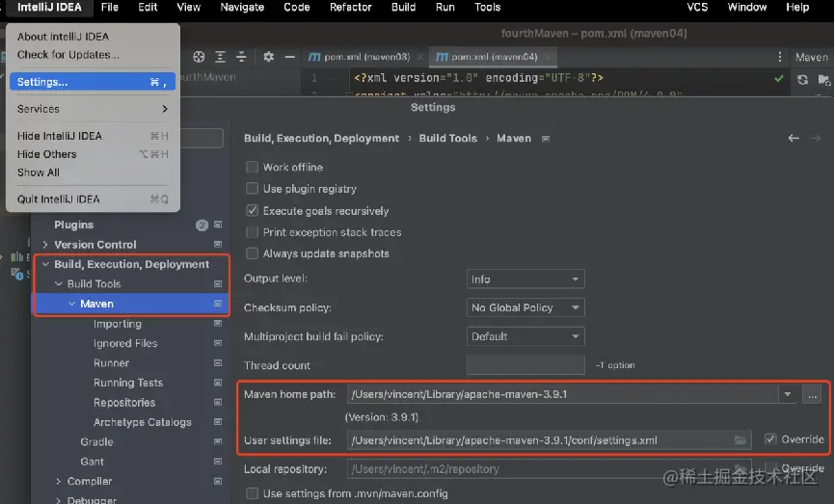The width and height of the screenshot is (835, 504).
Task: Open the Plugins settings page
Action: [73, 225]
